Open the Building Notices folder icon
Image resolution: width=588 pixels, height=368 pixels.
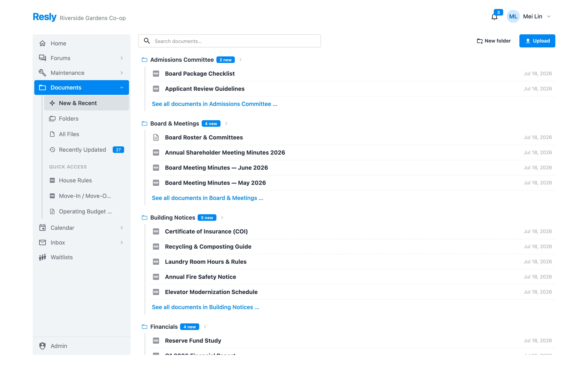tap(145, 217)
